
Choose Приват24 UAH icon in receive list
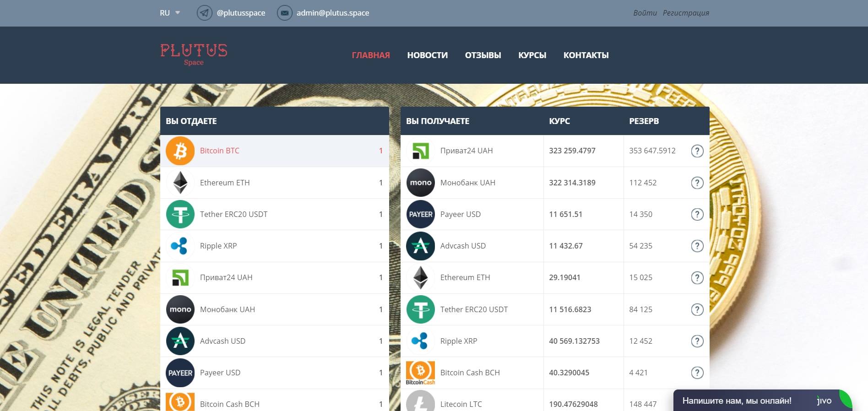421,151
